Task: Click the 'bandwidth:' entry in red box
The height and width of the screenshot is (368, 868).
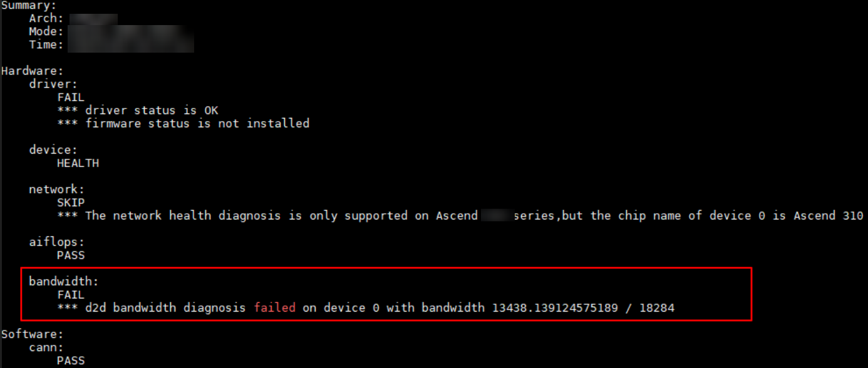Action: (64, 281)
